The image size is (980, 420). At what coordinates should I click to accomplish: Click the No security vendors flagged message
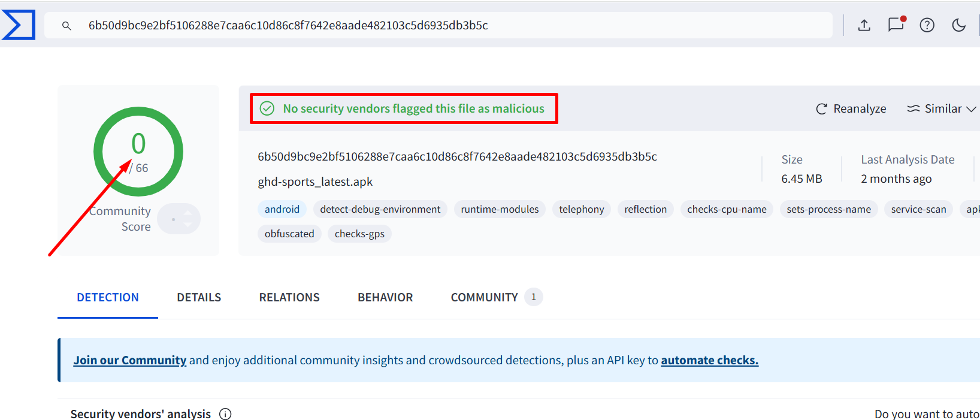pyautogui.click(x=413, y=108)
